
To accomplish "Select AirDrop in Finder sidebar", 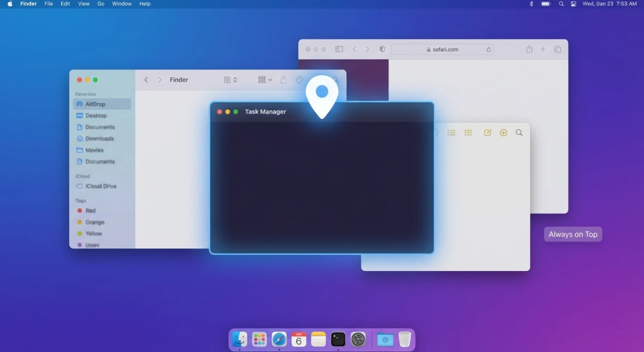I will click(102, 104).
